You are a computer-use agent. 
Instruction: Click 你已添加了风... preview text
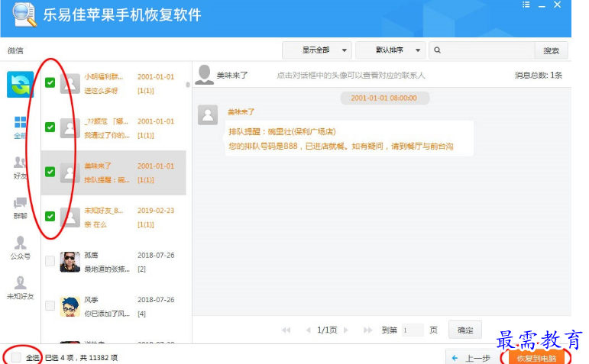107,314
